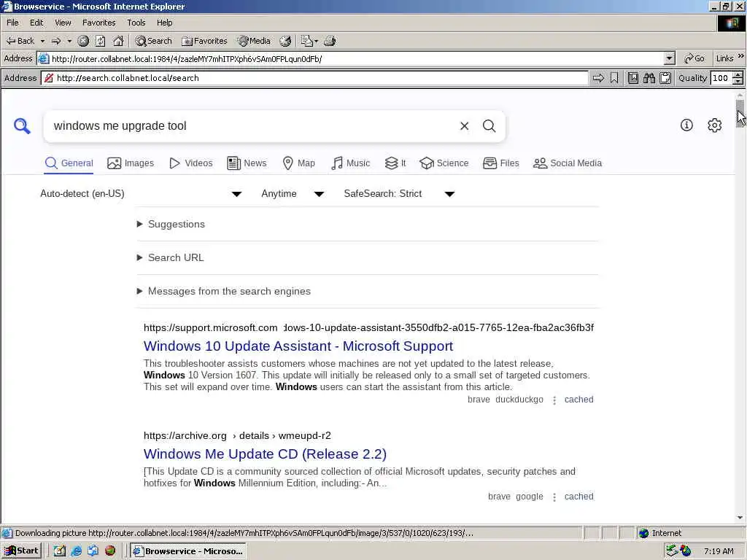Open cached link for Windows 10 result
This screenshot has width=747, height=560.
[578, 400]
